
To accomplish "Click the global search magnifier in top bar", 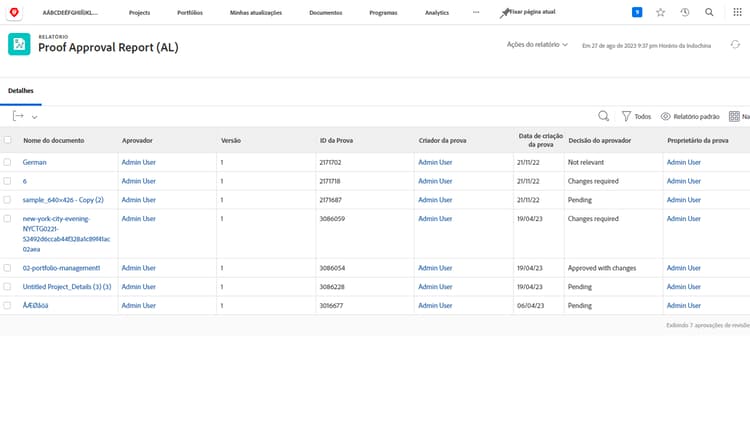I will coord(709,12).
